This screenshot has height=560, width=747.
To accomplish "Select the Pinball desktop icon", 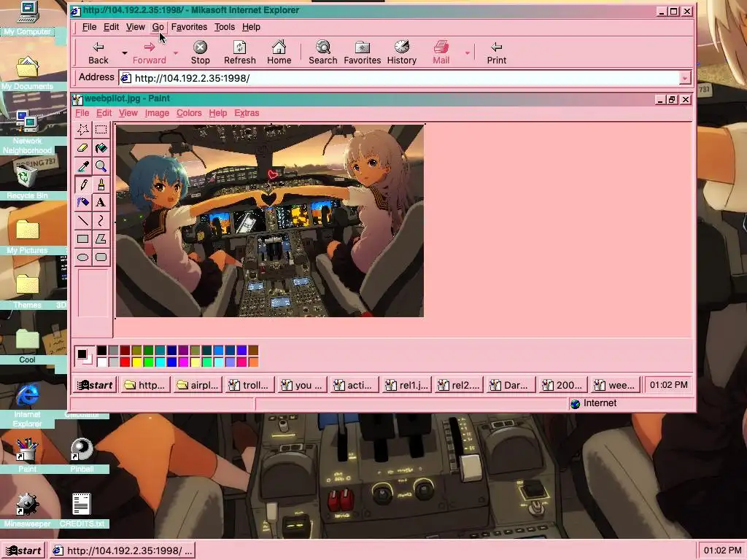I will [x=82, y=455].
